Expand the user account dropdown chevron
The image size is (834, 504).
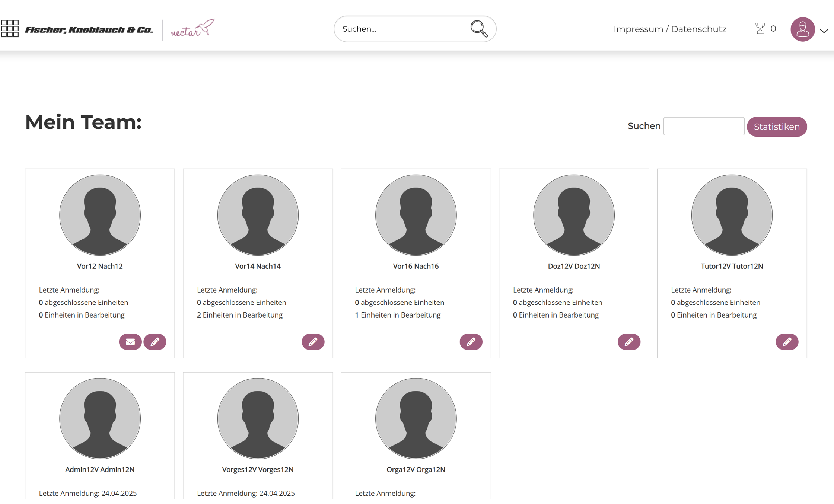tap(824, 31)
